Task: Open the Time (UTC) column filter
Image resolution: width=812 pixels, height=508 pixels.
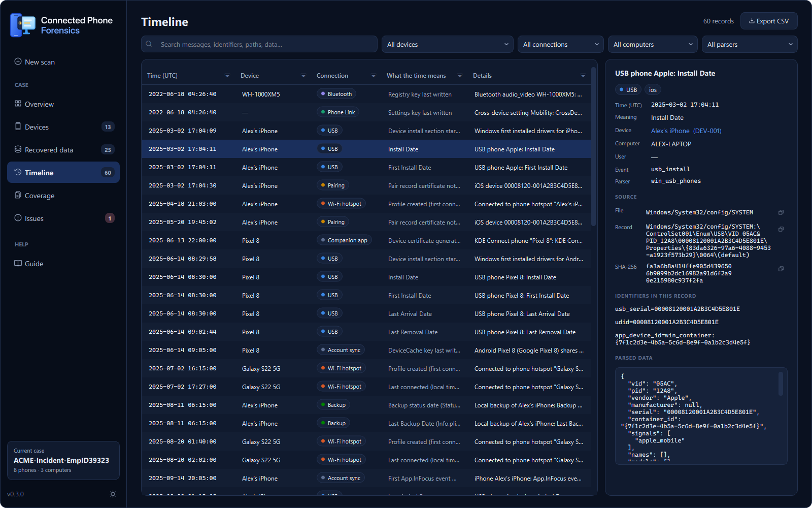Action: point(227,75)
